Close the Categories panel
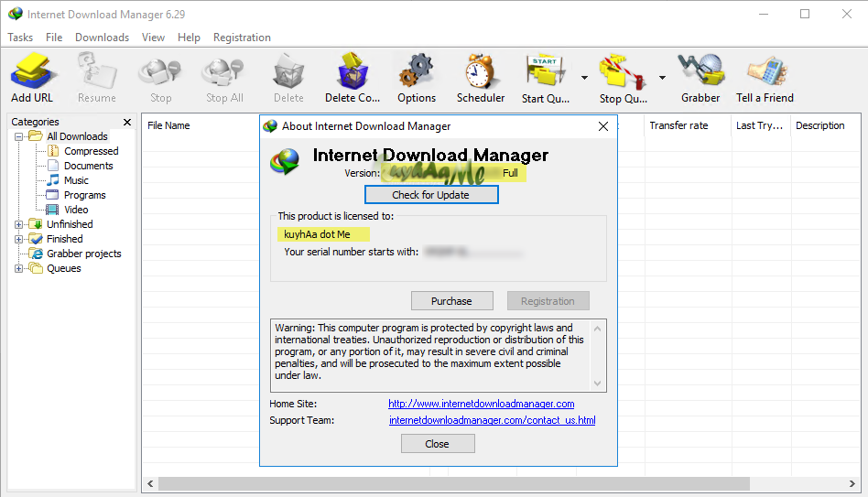This screenshot has width=868, height=497. tap(127, 122)
